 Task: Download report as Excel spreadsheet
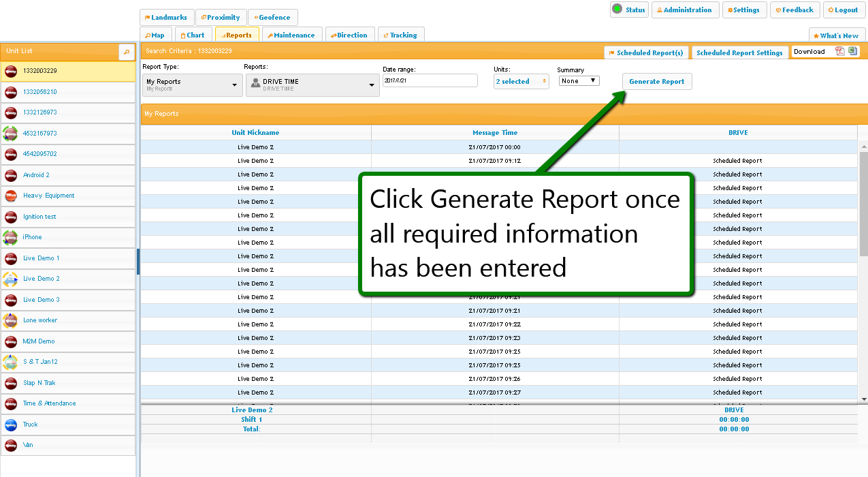852,52
